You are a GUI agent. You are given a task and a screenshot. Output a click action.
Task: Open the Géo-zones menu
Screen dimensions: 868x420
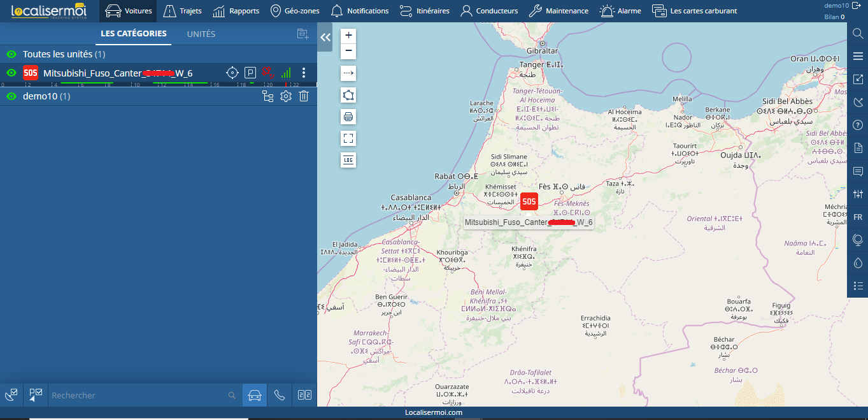tap(295, 11)
